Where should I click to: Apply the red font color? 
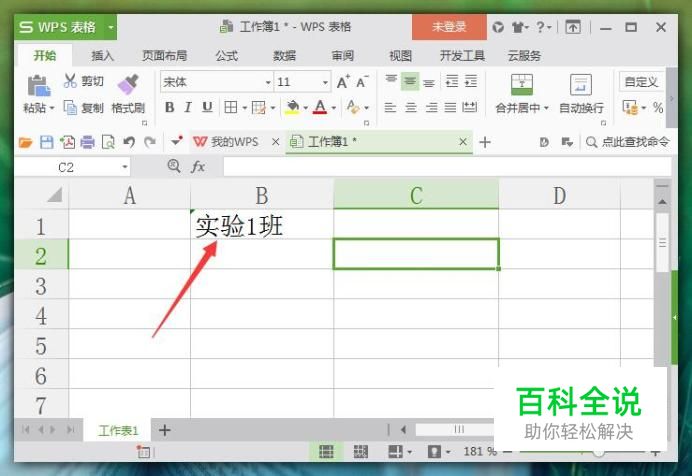point(320,107)
